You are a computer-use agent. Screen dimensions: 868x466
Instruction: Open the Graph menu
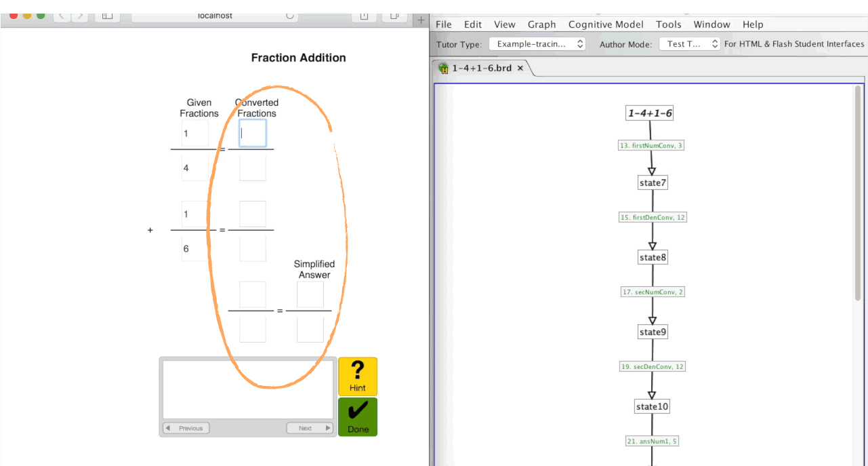coord(541,24)
